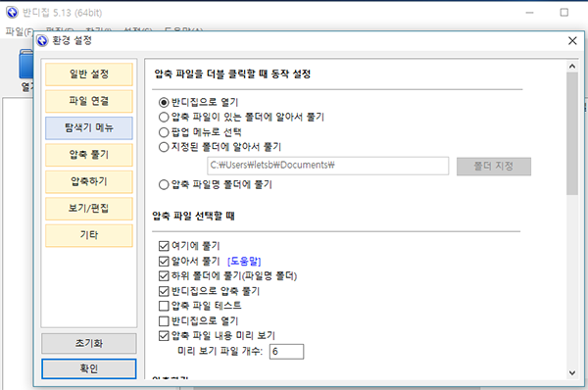
Task: Close the 환경 설정 dialog
Action: (x=572, y=40)
